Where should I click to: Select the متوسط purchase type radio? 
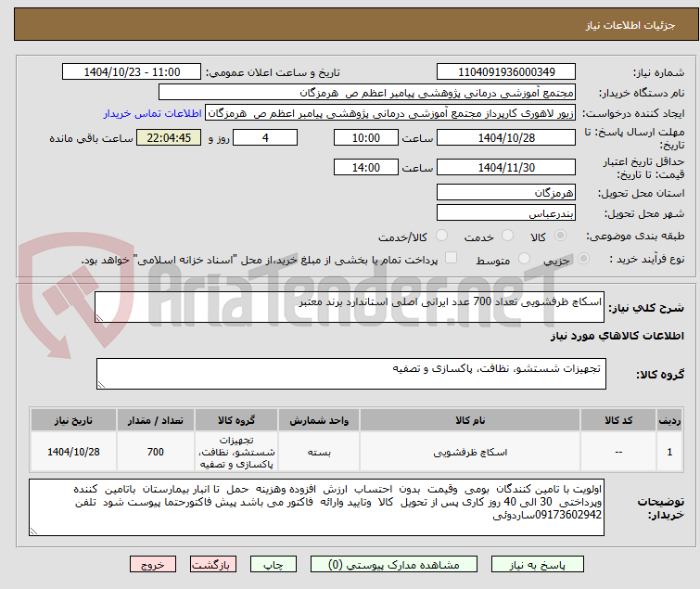point(524,259)
